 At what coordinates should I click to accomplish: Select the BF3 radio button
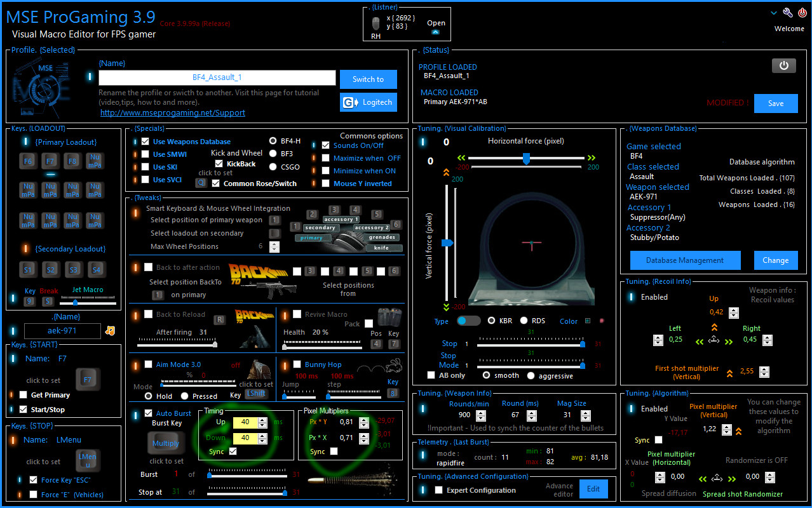pos(273,154)
